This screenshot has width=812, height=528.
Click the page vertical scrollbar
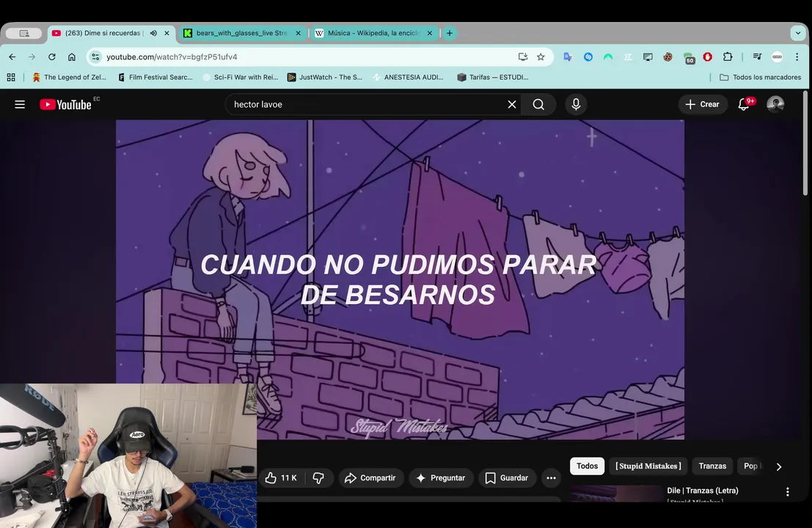click(805, 144)
